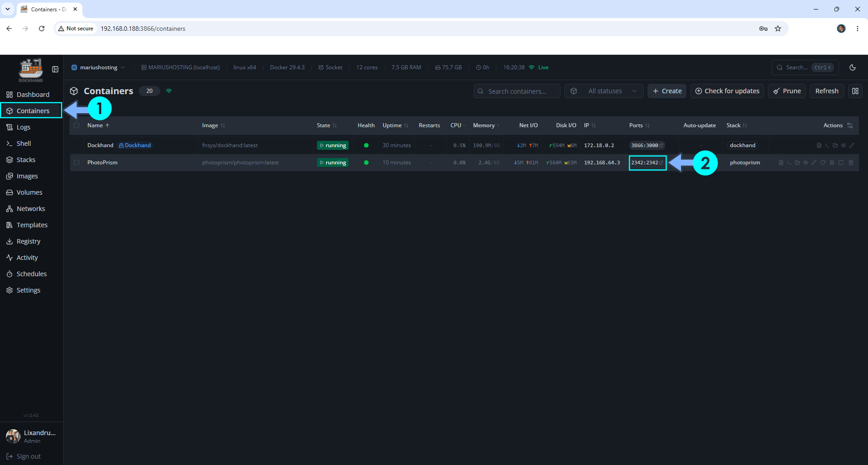
Task: Focus the Search containers input field
Action: [x=517, y=91]
